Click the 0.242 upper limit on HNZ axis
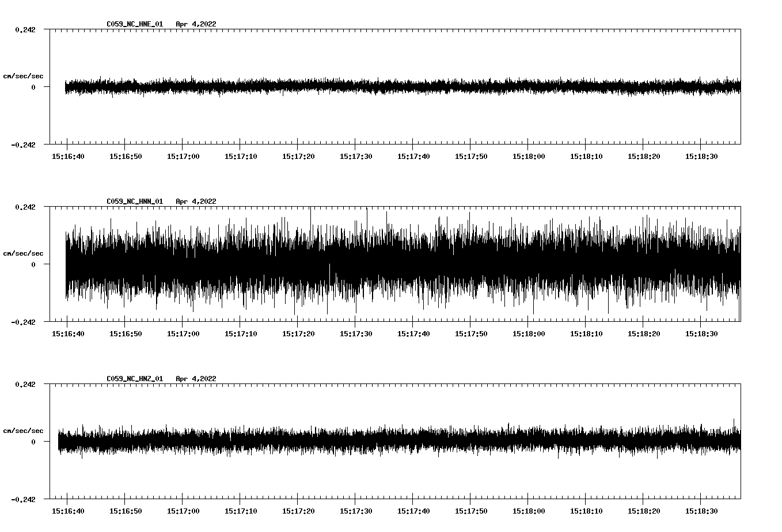Image resolution: width=782 pixels, height=532 pixels. coord(25,385)
